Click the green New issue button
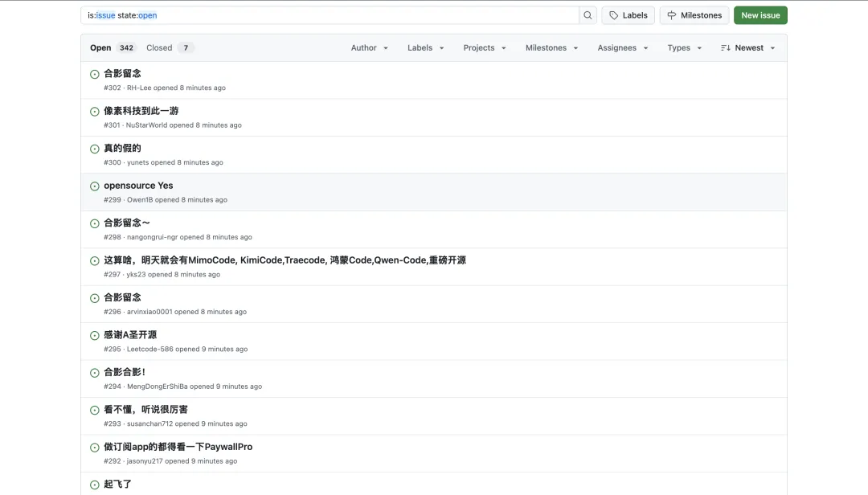Image resolution: width=868 pixels, height=495 pixels. pos(760,15)
